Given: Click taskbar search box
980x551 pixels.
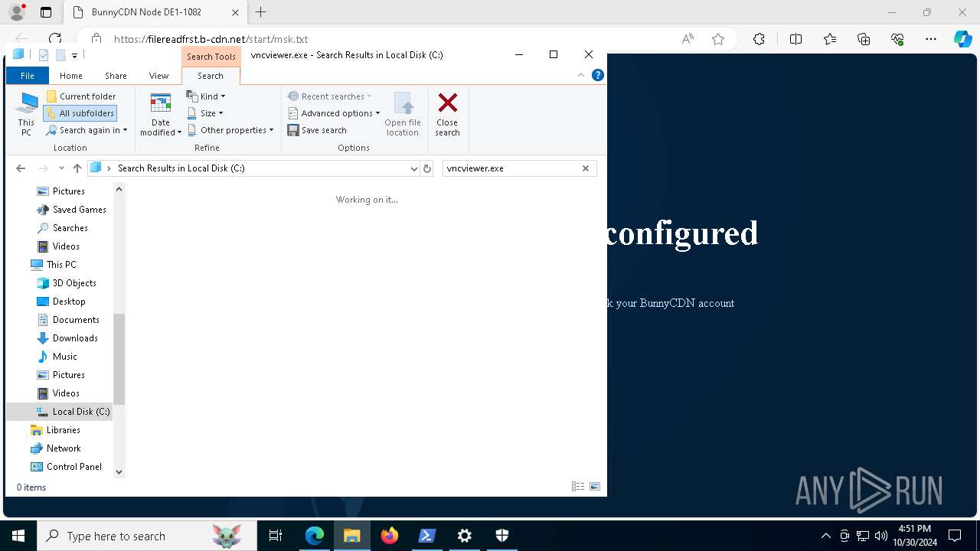Looking at the screenshot, I should point(147,536).
